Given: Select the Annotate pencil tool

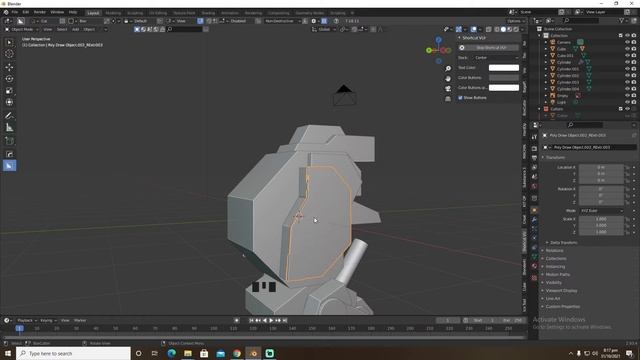Looking at the screenshot, I should [x=9, y=116].
